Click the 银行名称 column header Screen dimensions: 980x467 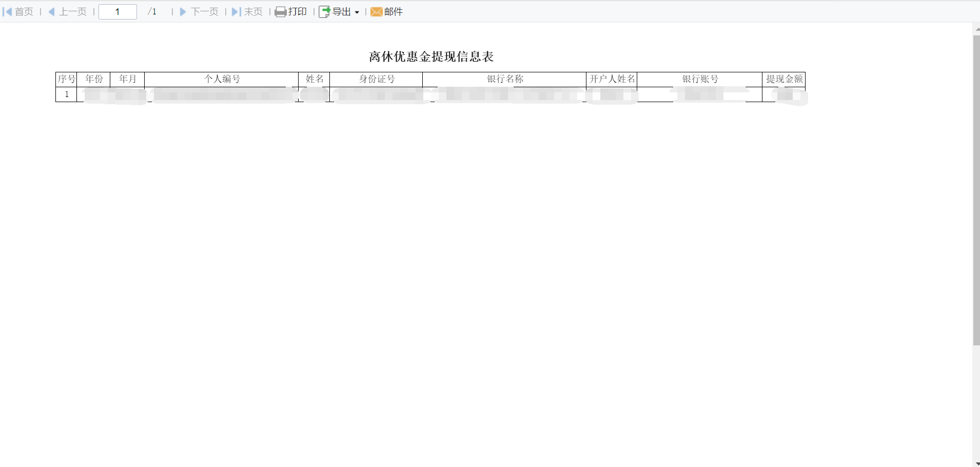point(505,79)
